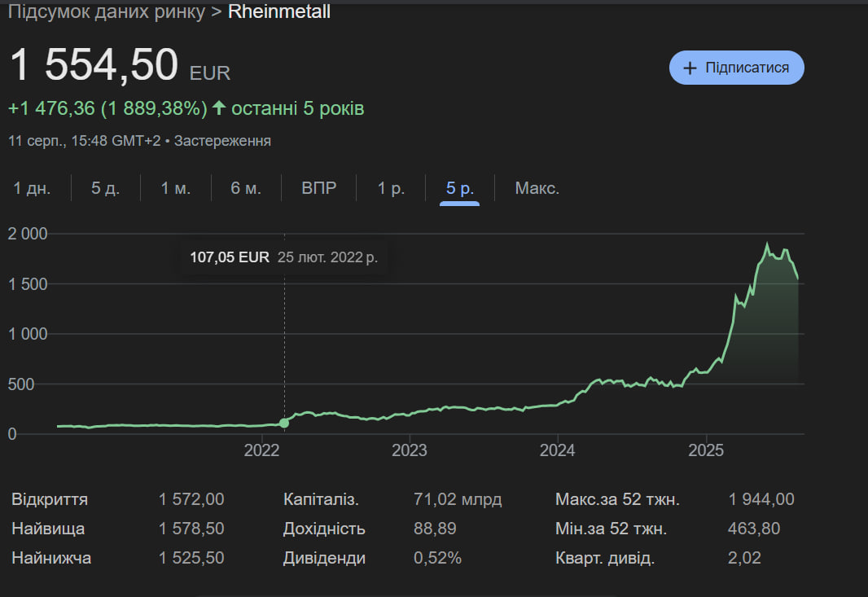Click the 0,52% dividend value

(x=437, y=558)
